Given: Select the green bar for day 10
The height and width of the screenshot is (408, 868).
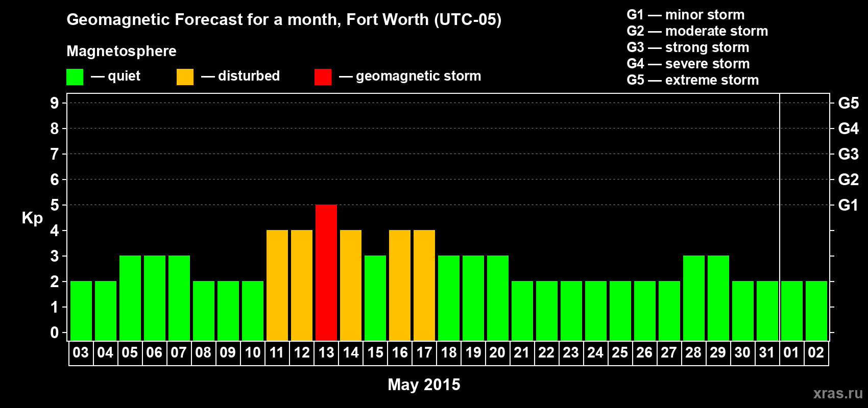Looking at the screenshot, I should coord(253,311).
